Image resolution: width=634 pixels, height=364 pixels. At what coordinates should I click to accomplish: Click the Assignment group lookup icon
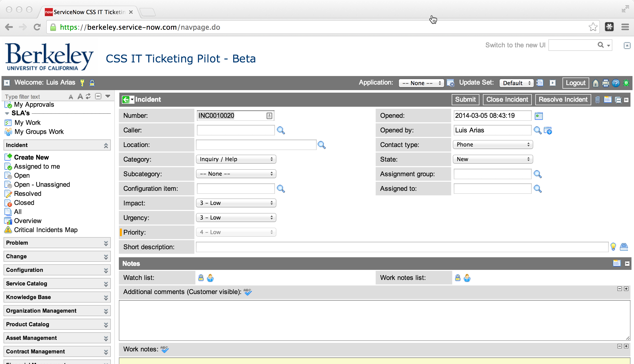tap(538, 174)
